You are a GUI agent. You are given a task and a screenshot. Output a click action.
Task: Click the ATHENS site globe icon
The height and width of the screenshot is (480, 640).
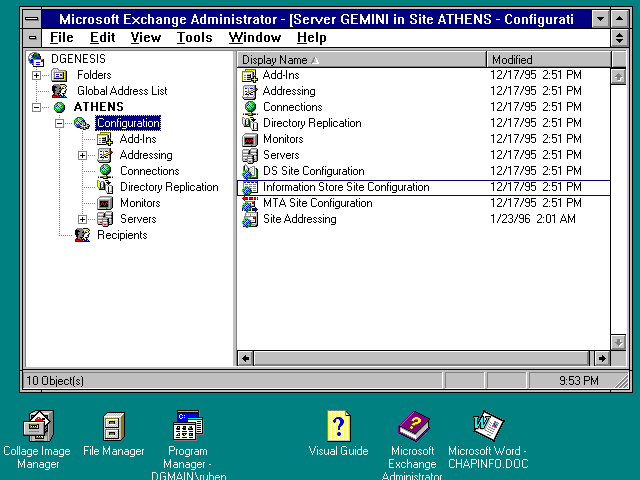click(x=59, y=107)
